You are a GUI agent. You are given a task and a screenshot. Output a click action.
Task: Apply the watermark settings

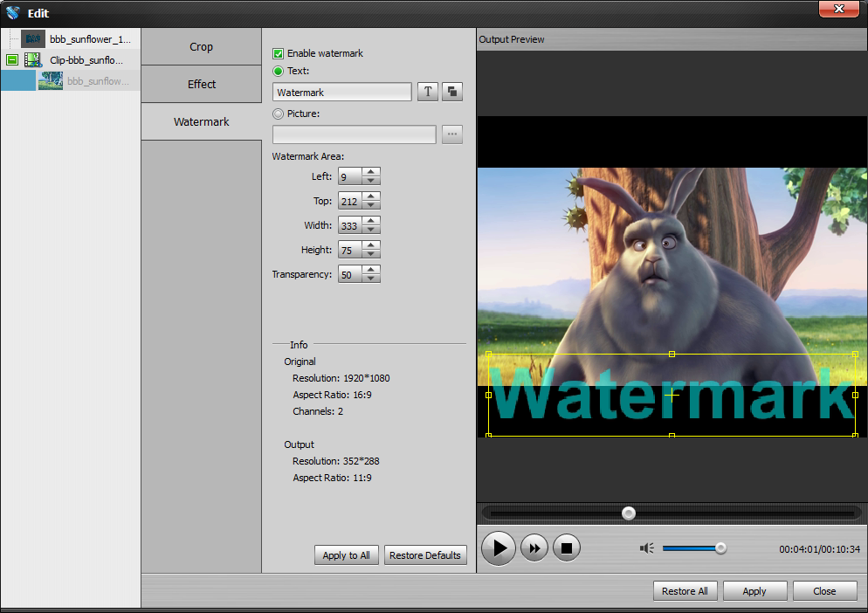pos(754,591)
